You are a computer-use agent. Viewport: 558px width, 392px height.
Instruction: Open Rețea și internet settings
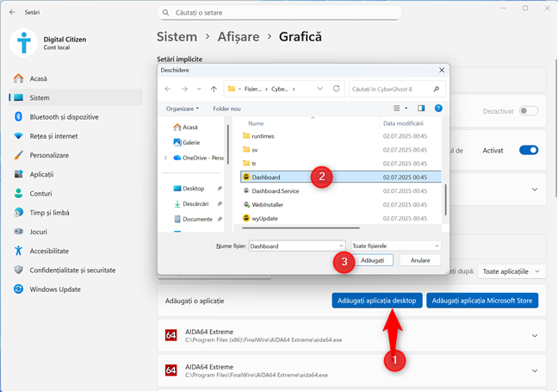click(76, 136)
